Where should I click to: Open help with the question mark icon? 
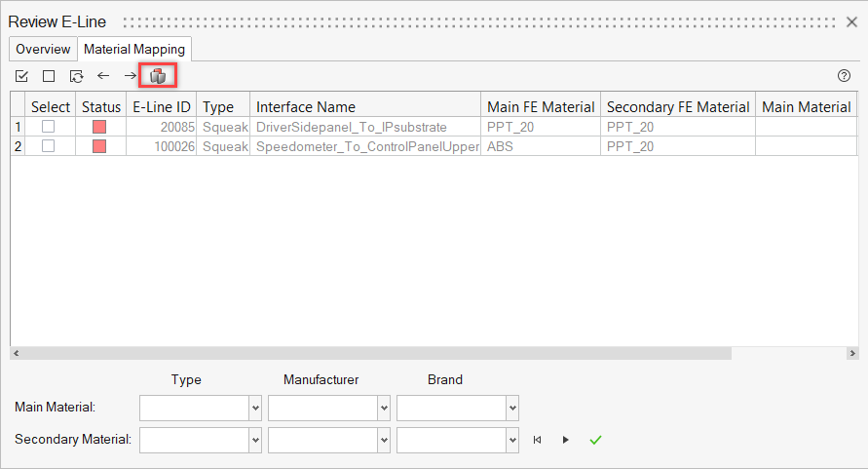coord(845,76)
